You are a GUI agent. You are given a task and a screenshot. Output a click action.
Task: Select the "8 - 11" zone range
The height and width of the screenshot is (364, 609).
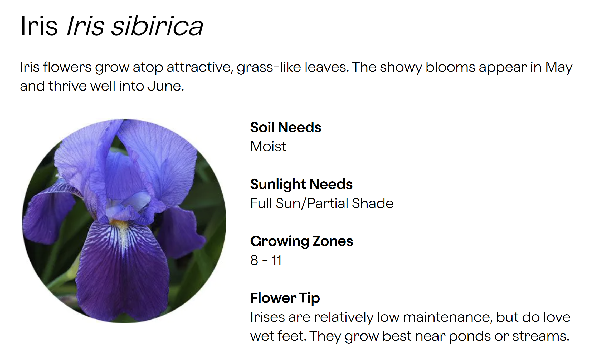pos(266,260)
